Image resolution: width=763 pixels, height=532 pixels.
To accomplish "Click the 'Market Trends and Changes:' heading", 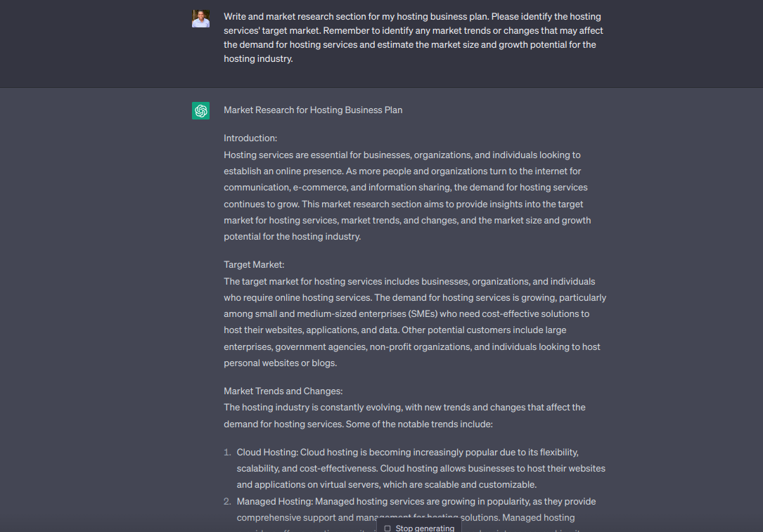I will tap(283, 391).
